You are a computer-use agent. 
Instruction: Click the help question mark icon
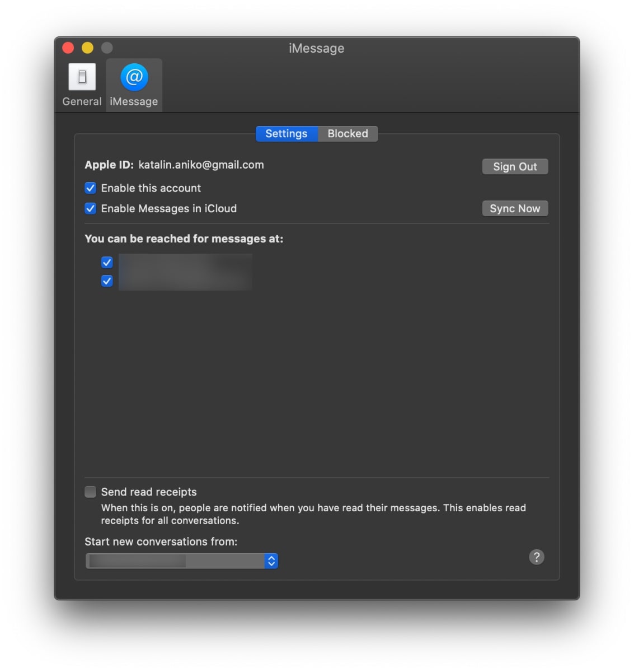pyautogui.click(x=537, y=557)
